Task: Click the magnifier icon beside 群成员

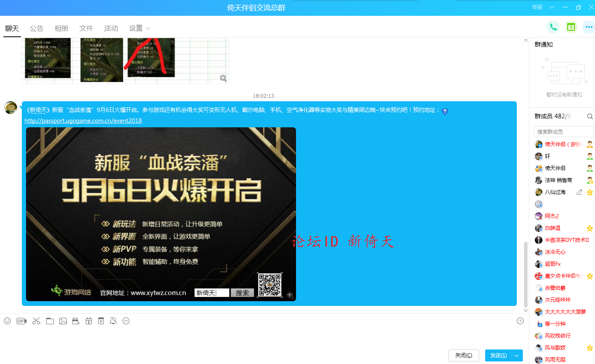Action: point(590,116)
